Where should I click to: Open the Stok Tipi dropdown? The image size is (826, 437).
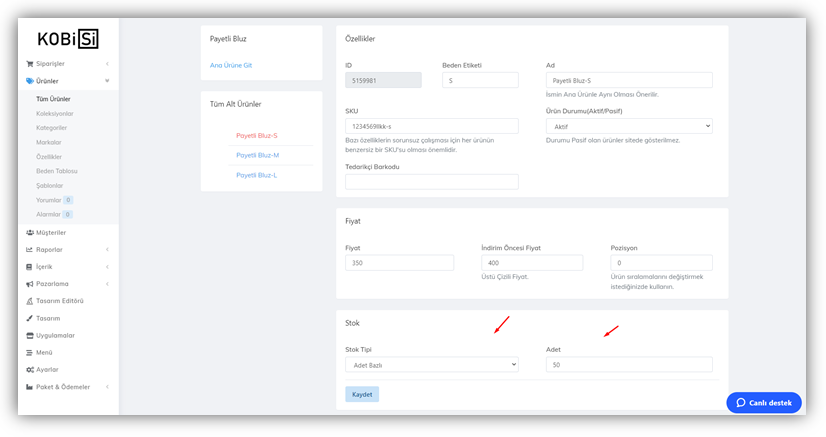pos(431,365)
